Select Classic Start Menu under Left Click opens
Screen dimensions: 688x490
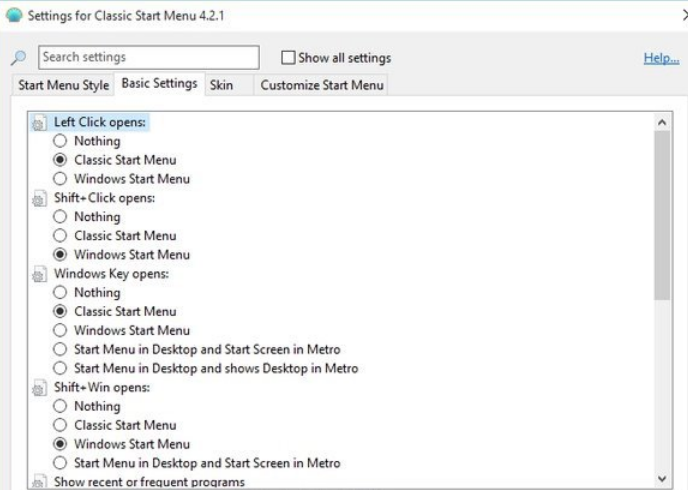pos(60,160)
